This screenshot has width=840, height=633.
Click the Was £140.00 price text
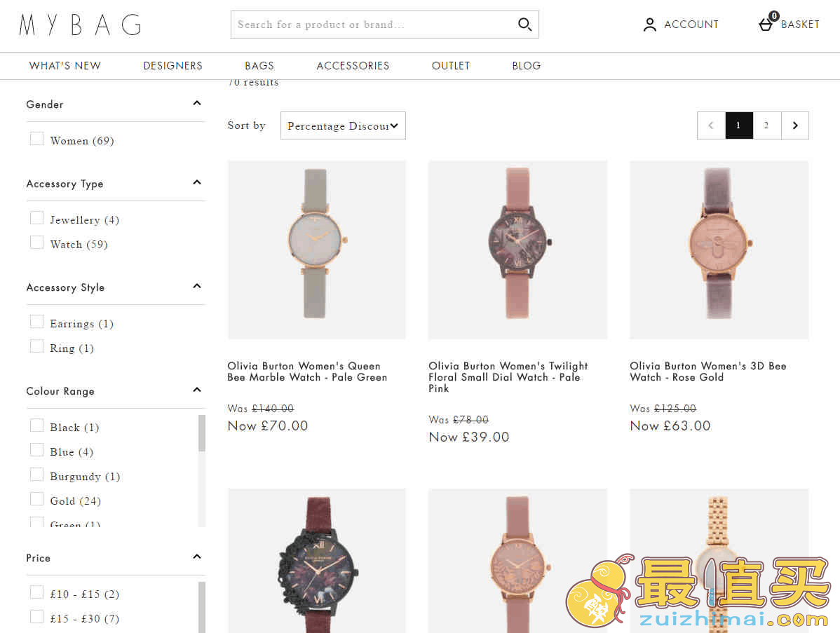point(260,409)
